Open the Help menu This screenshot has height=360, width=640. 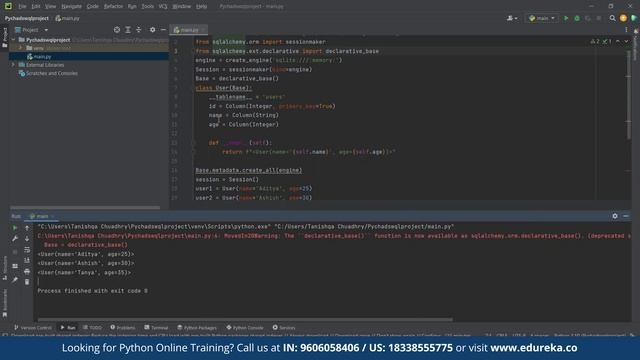pos(202,6)
